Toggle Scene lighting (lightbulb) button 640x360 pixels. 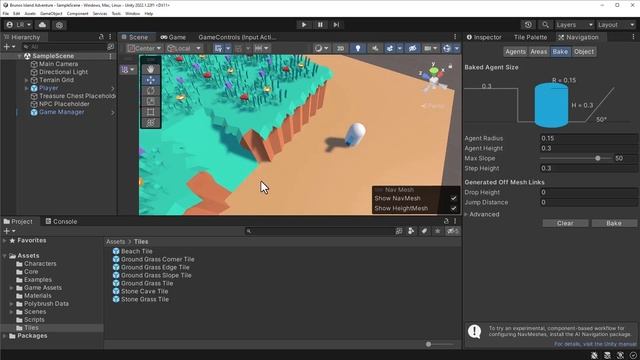pos(358,48)
